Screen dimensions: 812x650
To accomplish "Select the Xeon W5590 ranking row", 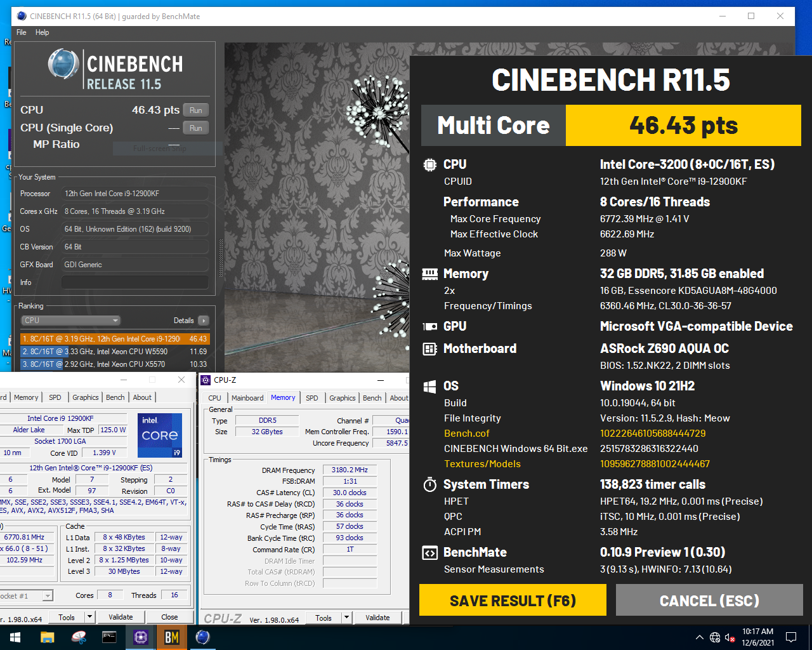I will click(x=115, y=352).
